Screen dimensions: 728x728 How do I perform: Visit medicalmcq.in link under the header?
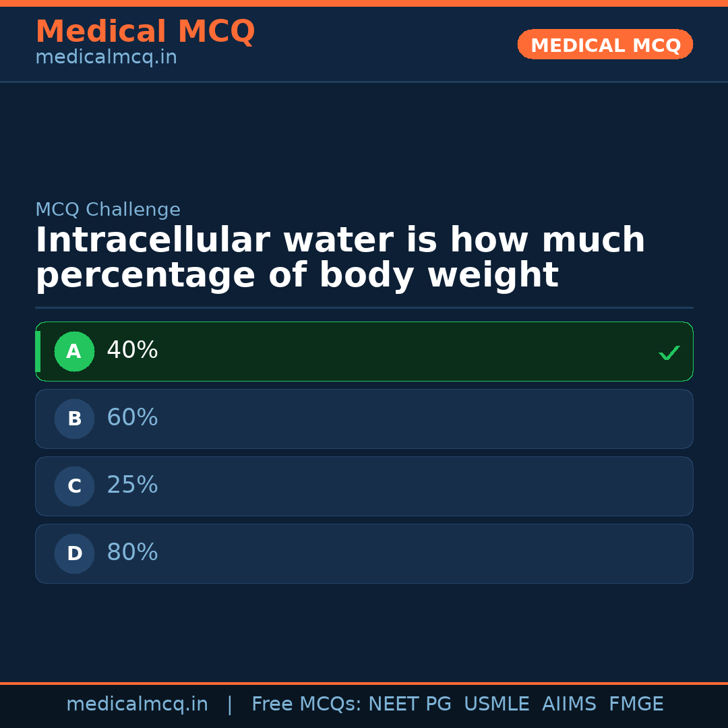click(106, 58)
